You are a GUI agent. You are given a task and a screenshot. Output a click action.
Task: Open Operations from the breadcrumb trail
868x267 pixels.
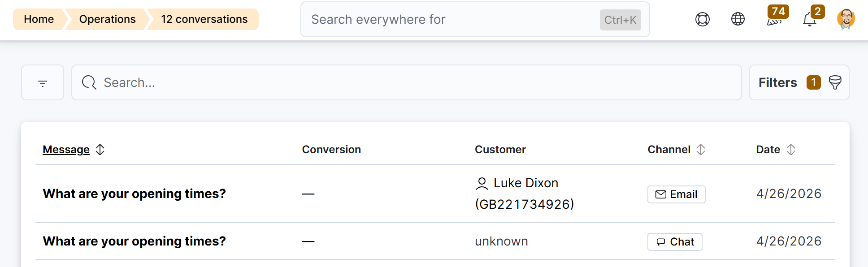click(x=107, y=19)
